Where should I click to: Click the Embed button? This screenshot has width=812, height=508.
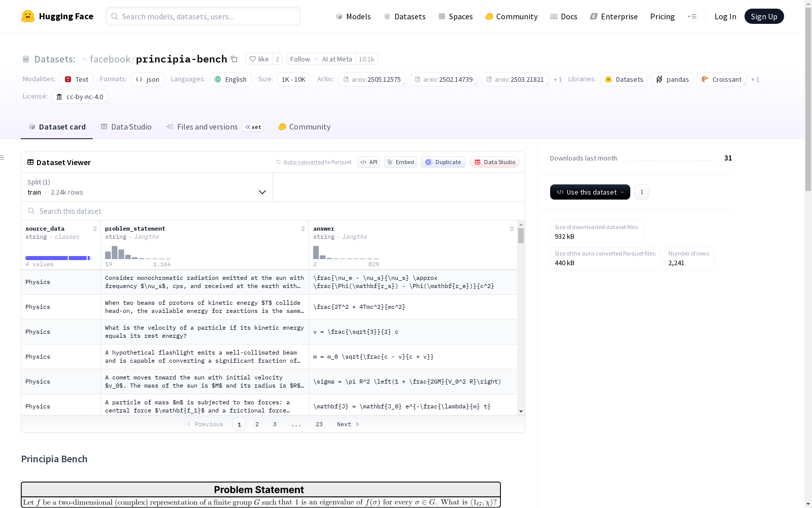click(400, 162)
